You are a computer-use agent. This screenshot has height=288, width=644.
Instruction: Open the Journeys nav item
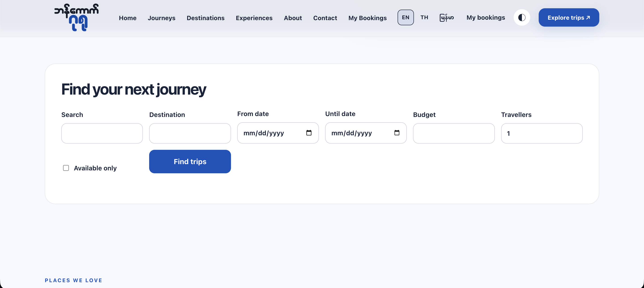click(161, 18)
